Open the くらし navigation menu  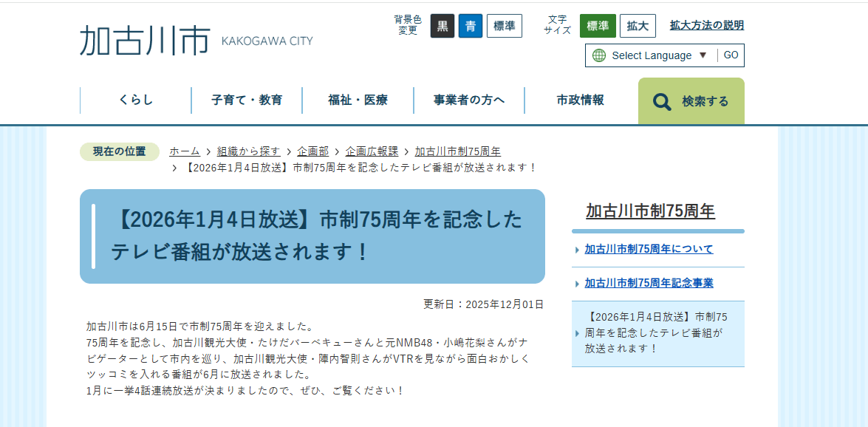136,100
